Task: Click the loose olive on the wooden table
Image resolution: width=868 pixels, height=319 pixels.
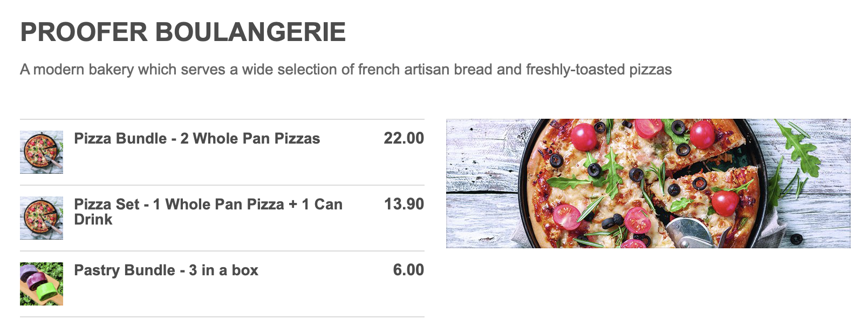Action: (x=796, y=239)
